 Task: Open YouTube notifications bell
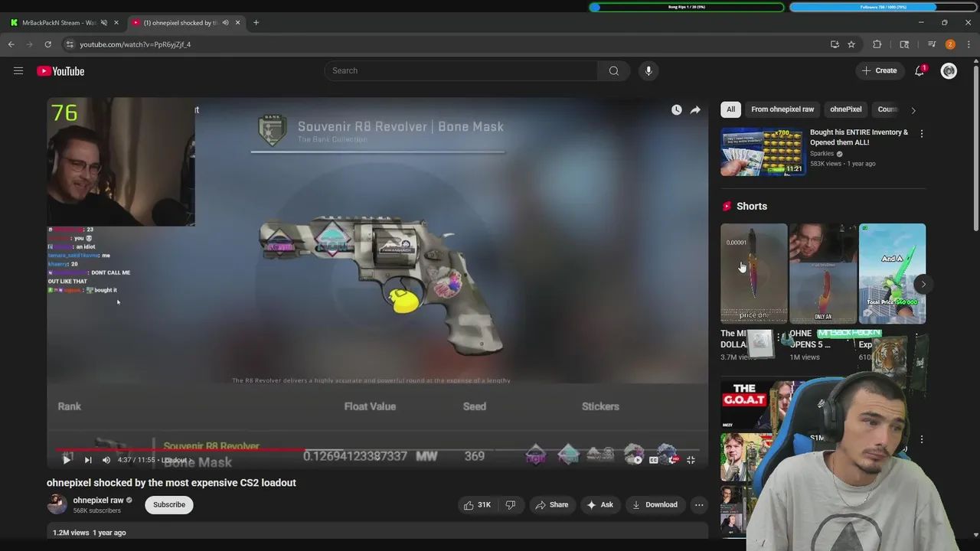[x=920, y=70]
